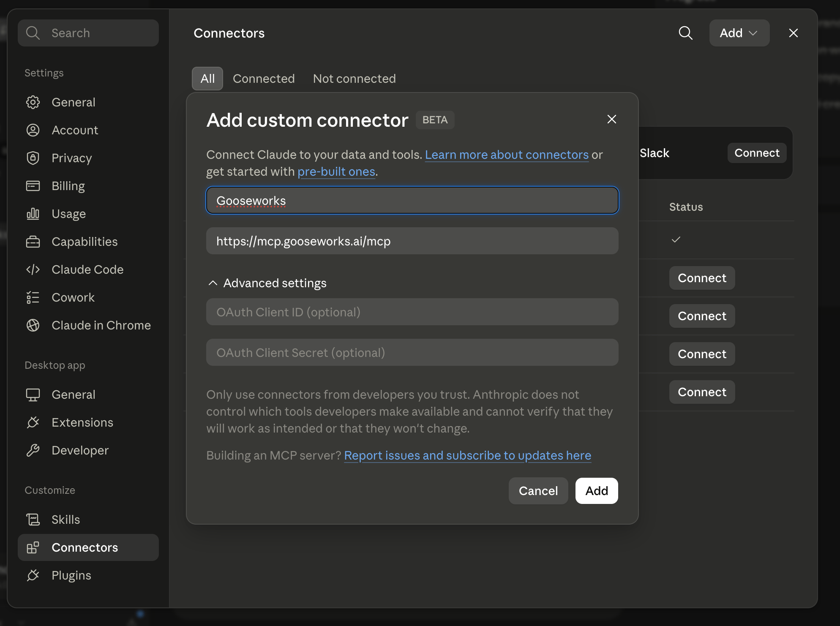Focus the sidebar Search field
The width and height of the screenshot is (840, 626).
[x=88, y=33]
